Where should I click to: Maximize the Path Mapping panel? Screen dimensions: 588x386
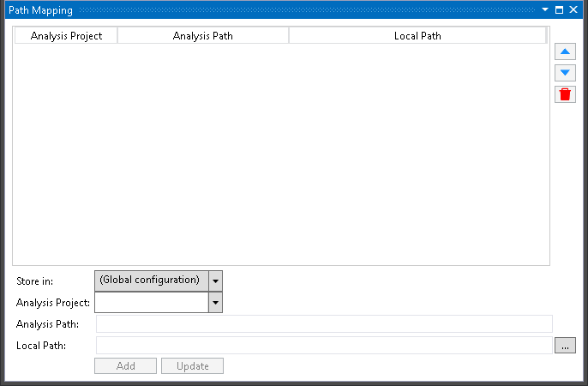[559, 9]
